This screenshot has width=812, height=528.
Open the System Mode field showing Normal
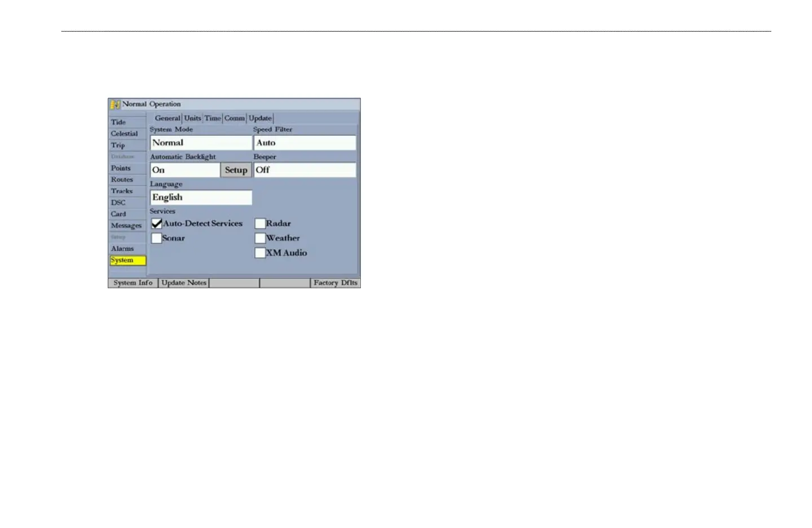(x=201, y=143)
